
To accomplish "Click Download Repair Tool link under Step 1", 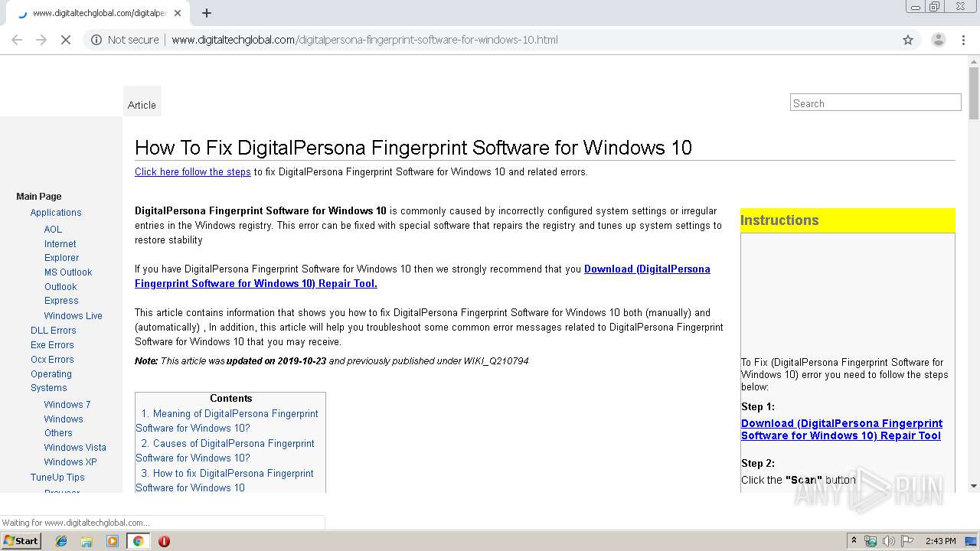I will [x=841, y=429].
